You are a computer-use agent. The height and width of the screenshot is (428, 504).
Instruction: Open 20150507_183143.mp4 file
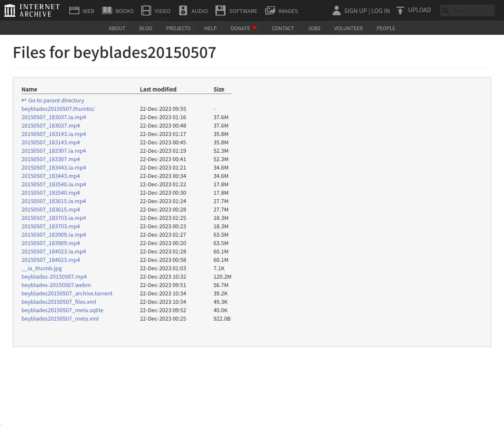(x=50, y=142)
